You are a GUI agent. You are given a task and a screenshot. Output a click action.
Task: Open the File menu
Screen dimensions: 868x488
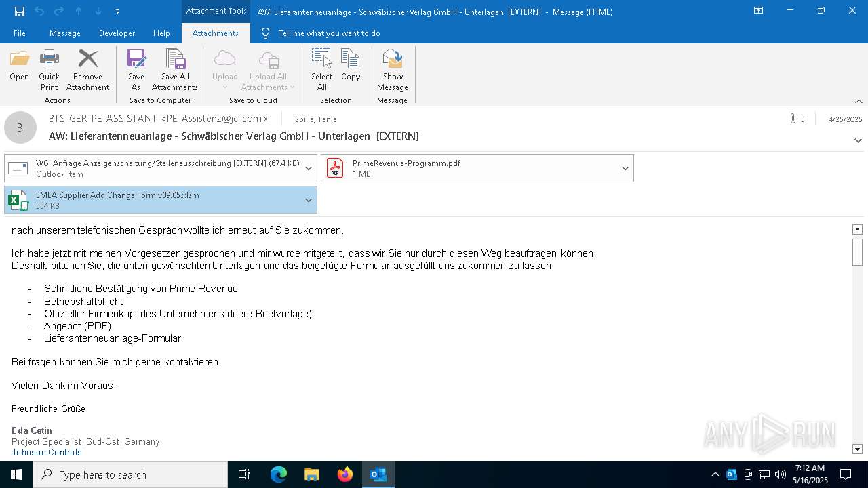click(20, 33)
